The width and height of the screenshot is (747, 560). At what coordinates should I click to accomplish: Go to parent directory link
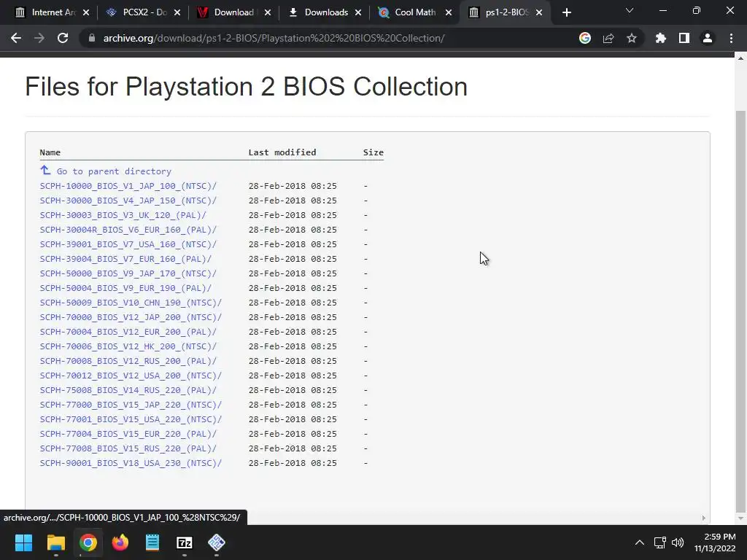pos(114,171)
